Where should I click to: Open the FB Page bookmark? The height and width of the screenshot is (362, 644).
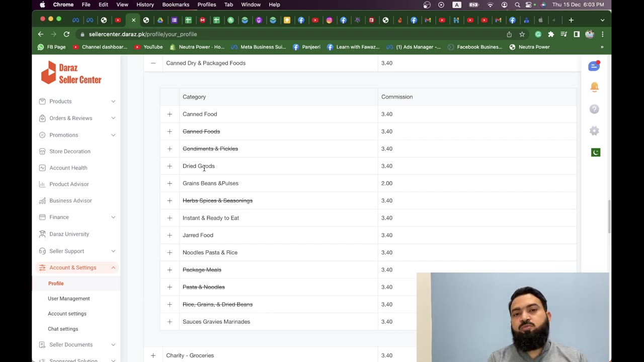52,47
